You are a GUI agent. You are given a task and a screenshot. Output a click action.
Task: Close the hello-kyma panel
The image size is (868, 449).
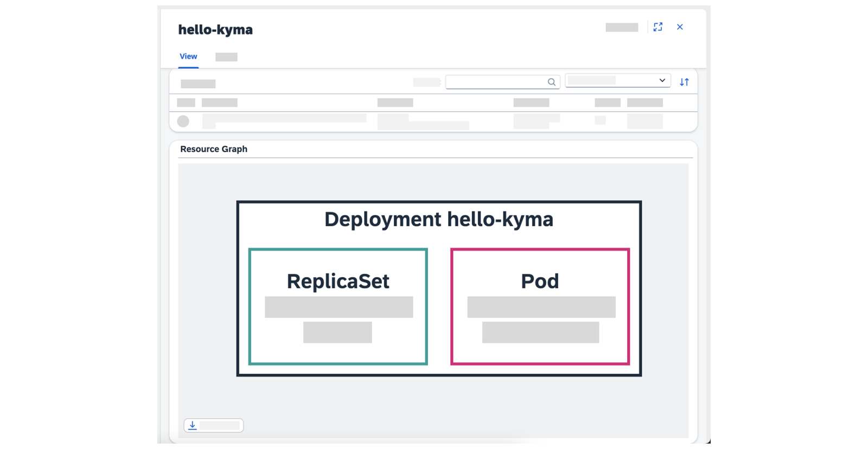680,27
